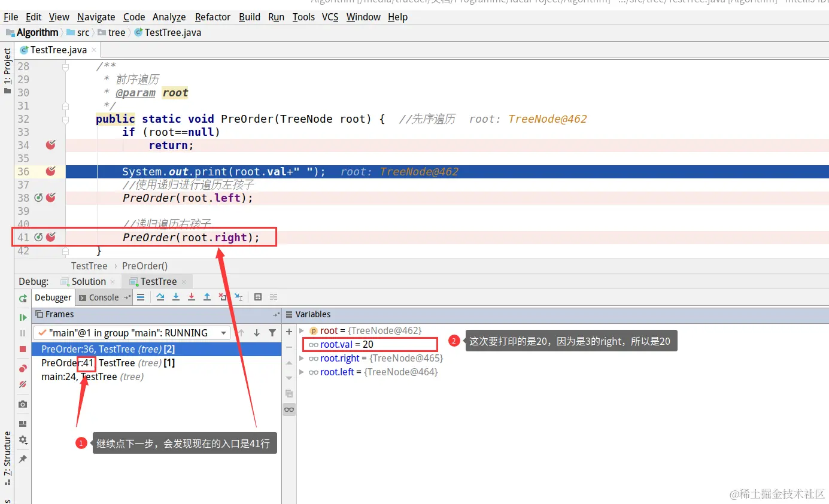Open the VCS menu
Viewport: 829px width, 504px height.
(330, 17)
